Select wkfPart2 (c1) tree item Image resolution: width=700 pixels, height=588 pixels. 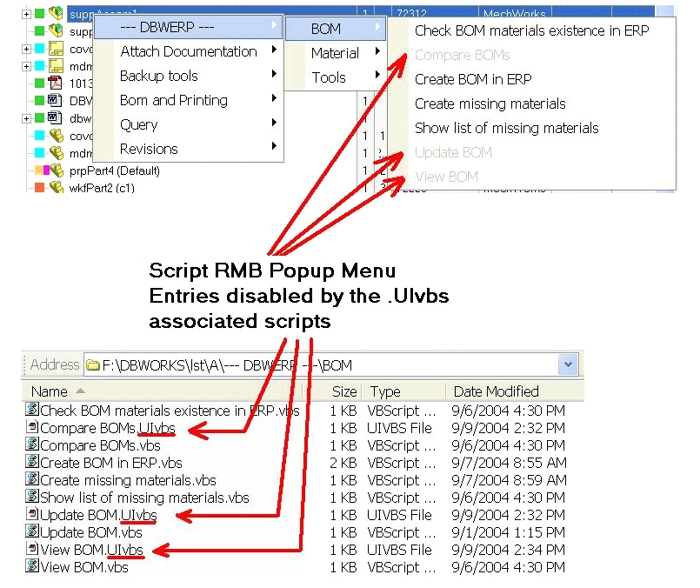[102, 188]
